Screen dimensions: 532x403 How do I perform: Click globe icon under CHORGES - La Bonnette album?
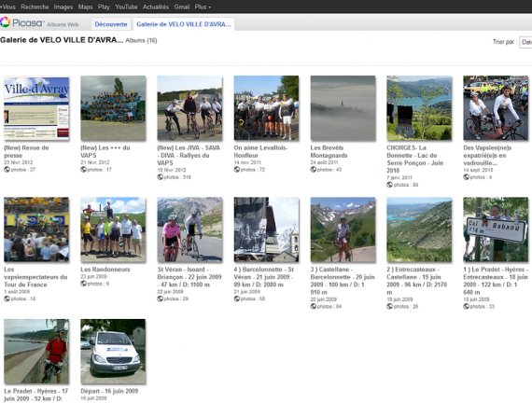coord(390,185)
